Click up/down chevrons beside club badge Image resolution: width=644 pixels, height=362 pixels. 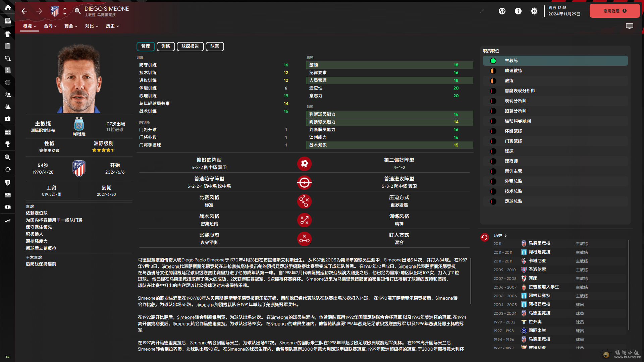coord(65,11)
